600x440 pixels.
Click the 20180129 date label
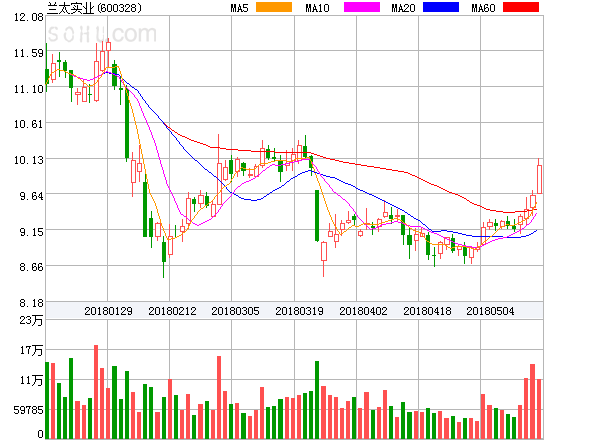(x=108, y=311)
